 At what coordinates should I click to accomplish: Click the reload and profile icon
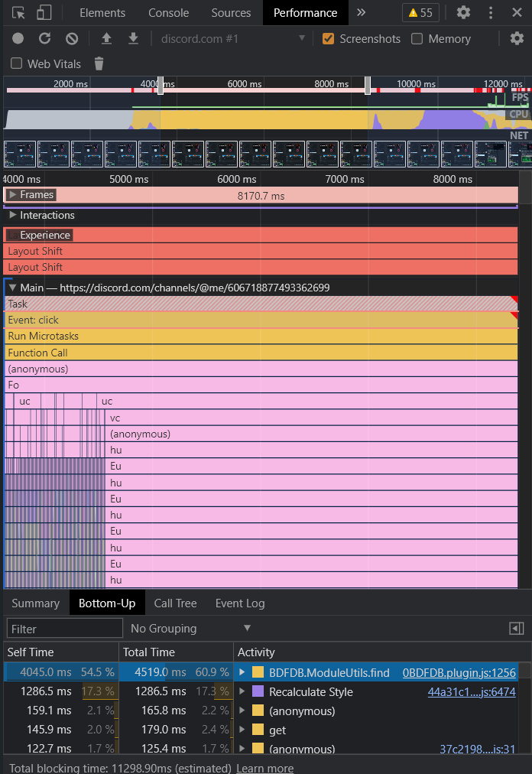[45, 38]
